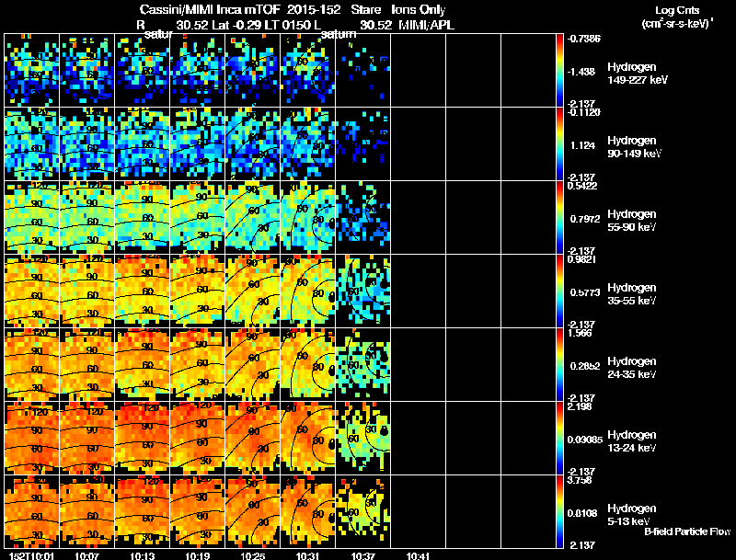736x560 pixels.
Task: Select the 10:25 time label
Action: coord(253,554)
